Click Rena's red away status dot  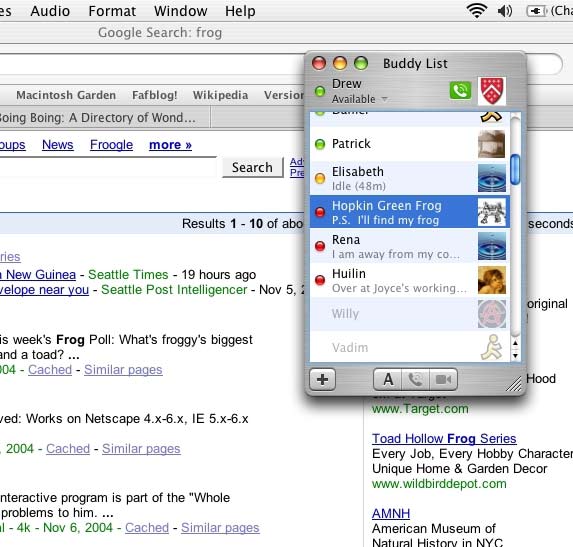[320, 246]
